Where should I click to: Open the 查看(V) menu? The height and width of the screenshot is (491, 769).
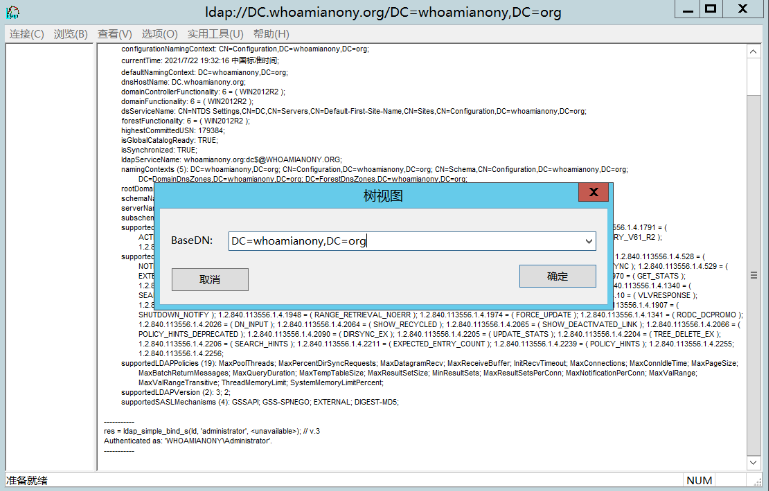[115, 34]
